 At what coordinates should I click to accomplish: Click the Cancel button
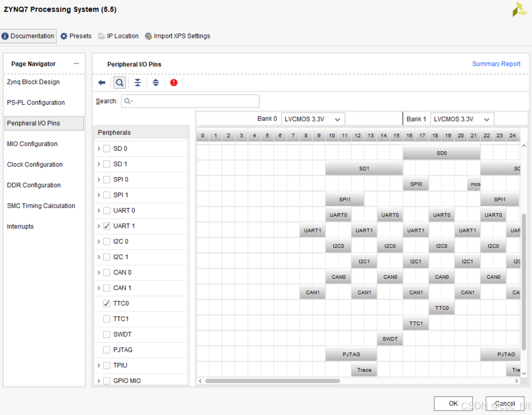(505, 404)
